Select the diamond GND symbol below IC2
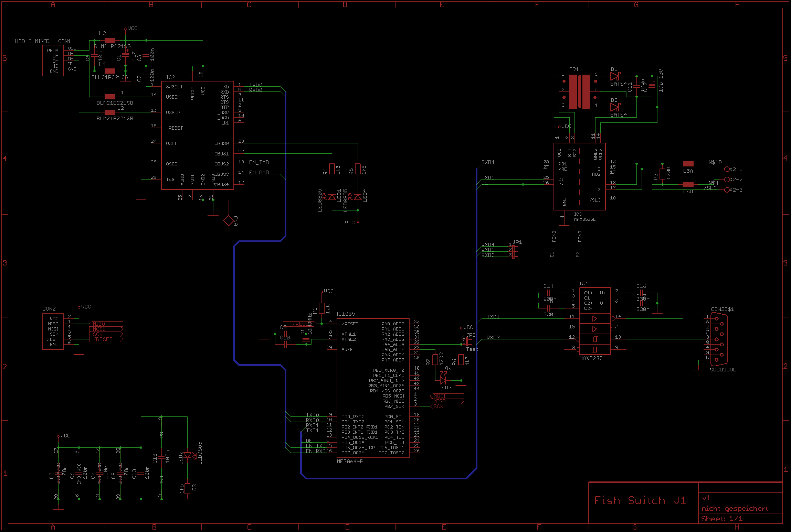Screen dimensions: 791x532 (x=229, y=220)
